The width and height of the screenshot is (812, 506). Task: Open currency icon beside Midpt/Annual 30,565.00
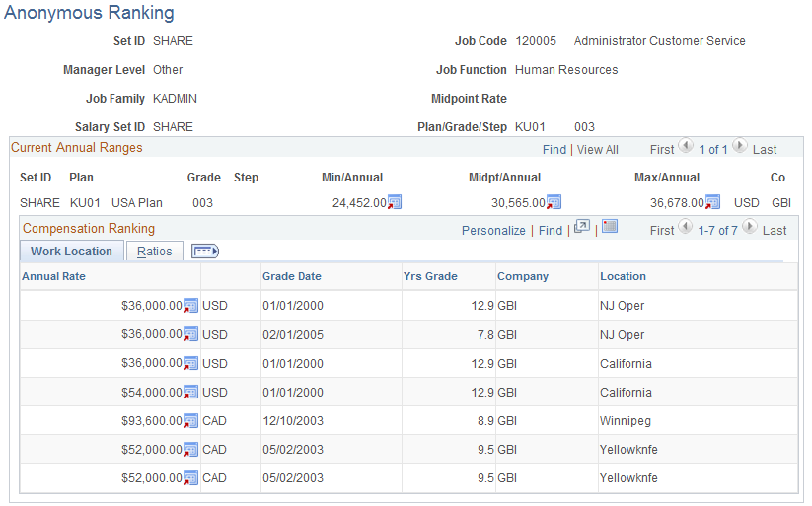coord(554,202)
